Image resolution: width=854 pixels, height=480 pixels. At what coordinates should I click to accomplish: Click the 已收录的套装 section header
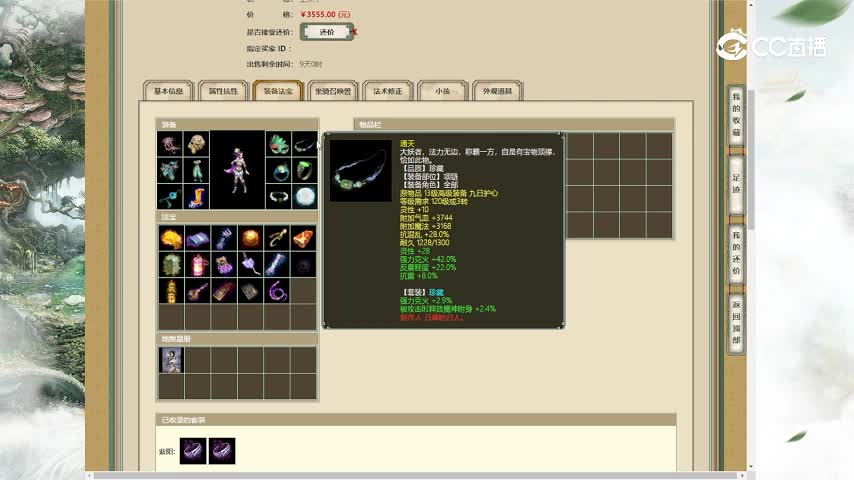tap(416, 420)
